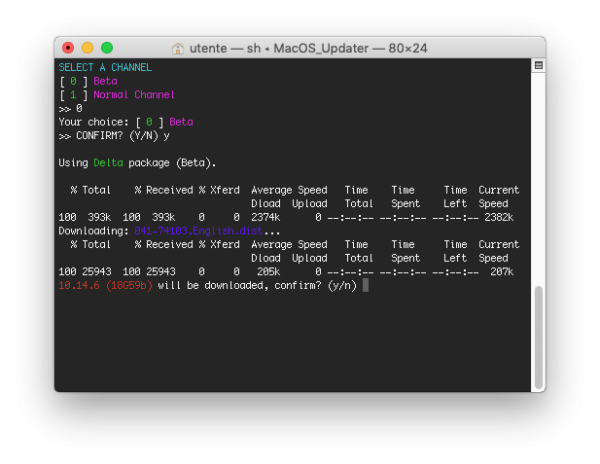Click the 'Your choice:' line

pyautogui.click(x=126, y=122)
